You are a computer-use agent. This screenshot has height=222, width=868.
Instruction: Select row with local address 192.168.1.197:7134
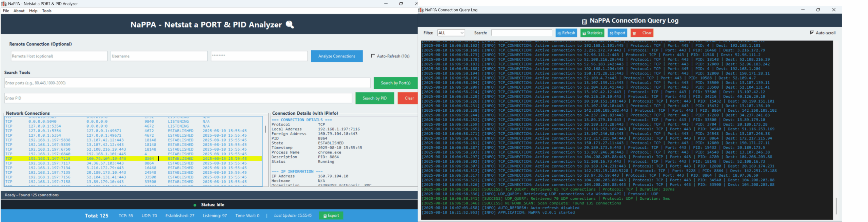(x=133, y=168)
